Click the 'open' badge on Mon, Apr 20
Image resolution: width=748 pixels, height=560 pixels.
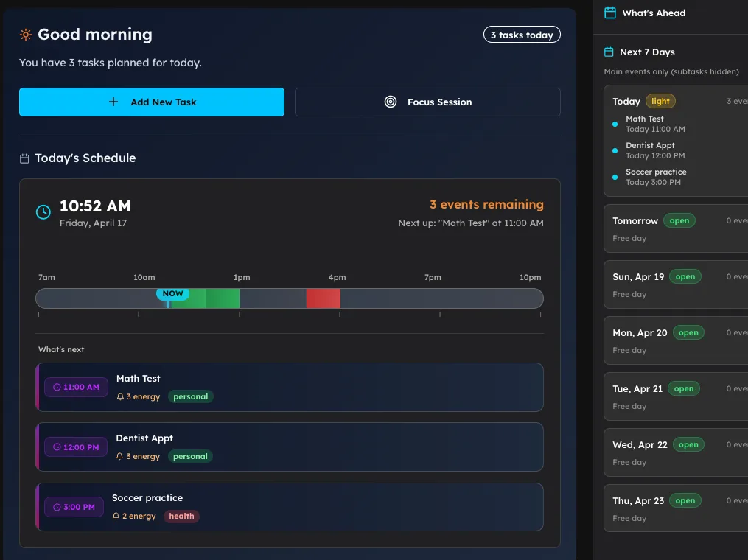(688, 333)
